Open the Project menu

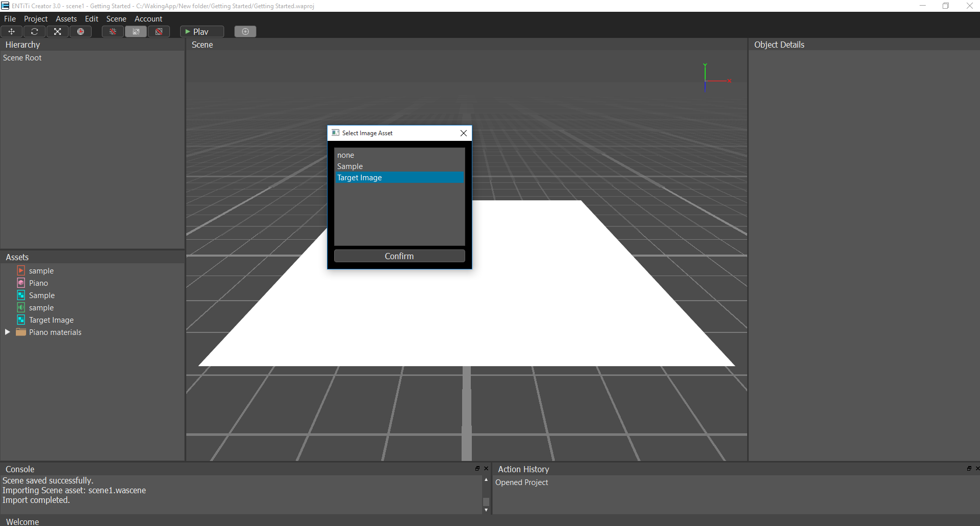(36, 19)
